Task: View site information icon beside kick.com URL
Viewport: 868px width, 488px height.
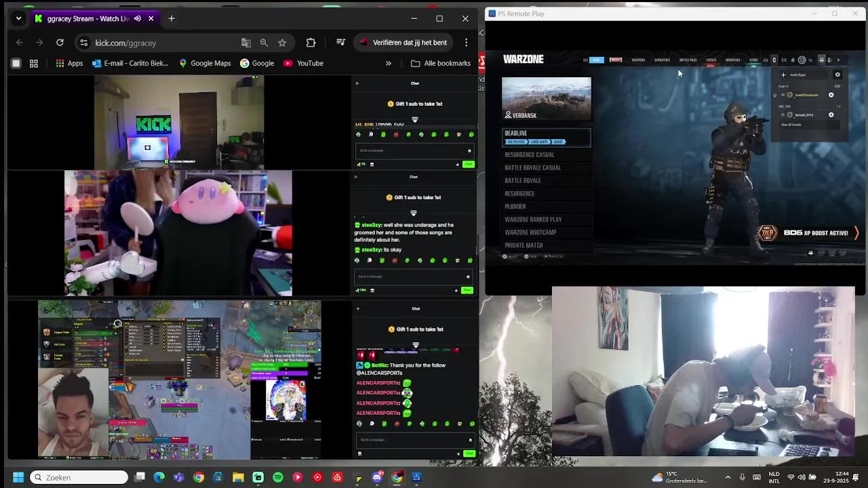Action: 83,43
